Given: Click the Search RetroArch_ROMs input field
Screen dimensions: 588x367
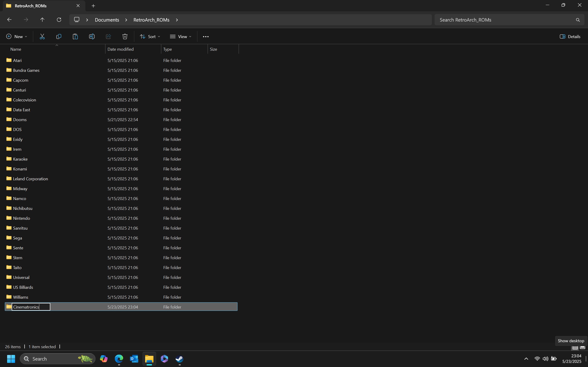Looking at the screenshot, I should pyautogui.click(x=505, y=20).
